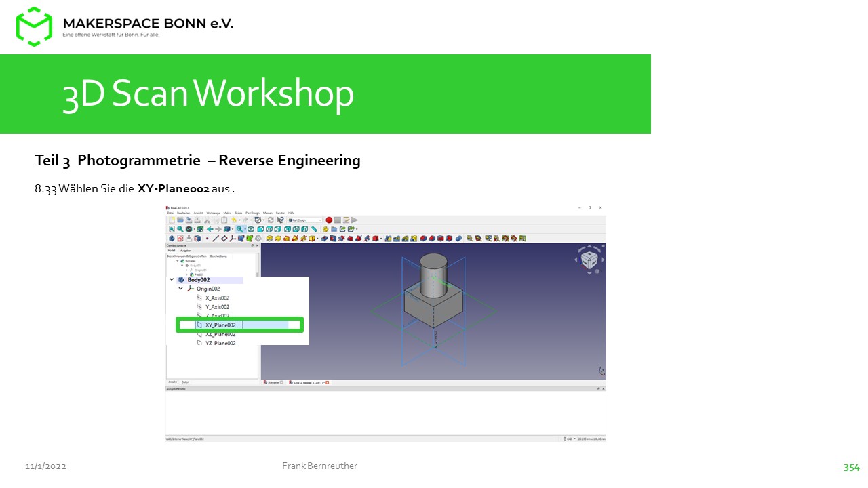Click the Cut scissors icon
Image resolution: width=868 pixels, height=488 pixels.
click(207, 220)
